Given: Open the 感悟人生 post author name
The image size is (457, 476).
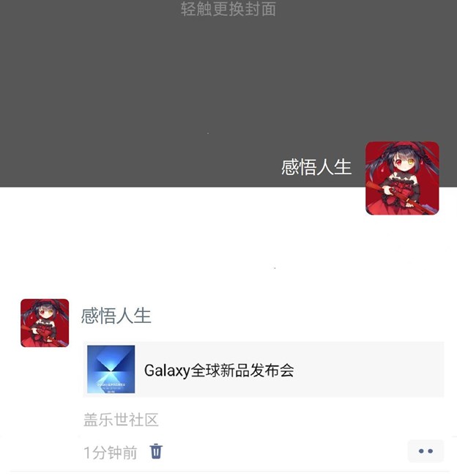Looking at the screenshot, I should pos(116,316).
